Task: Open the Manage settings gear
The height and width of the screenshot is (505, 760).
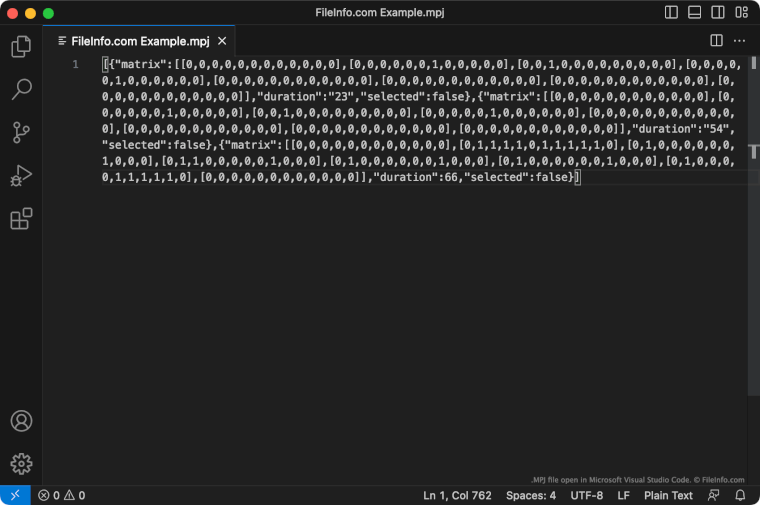Action: (x=21, y=464)
